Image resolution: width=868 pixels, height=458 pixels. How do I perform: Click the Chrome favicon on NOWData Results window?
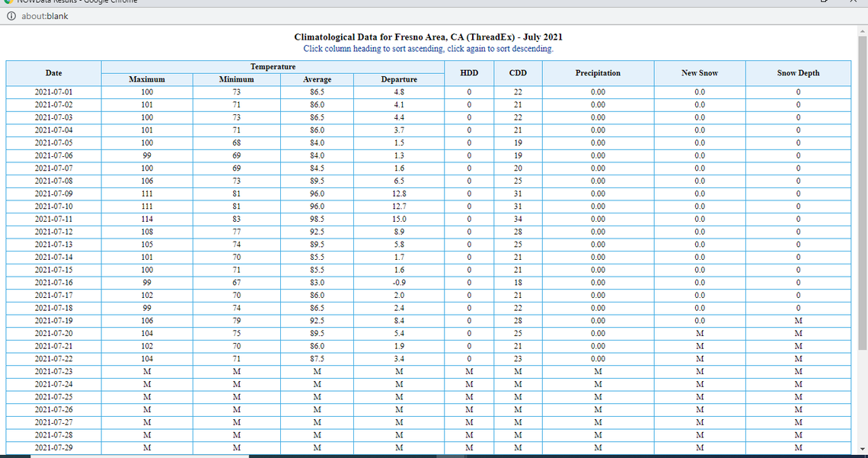point(8,2)
